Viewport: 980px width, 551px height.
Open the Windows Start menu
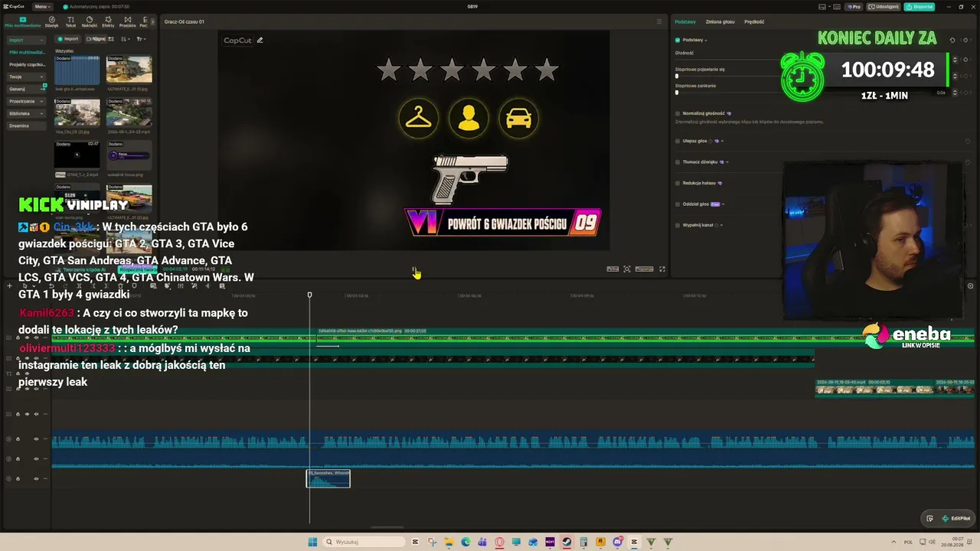[312, 542]
